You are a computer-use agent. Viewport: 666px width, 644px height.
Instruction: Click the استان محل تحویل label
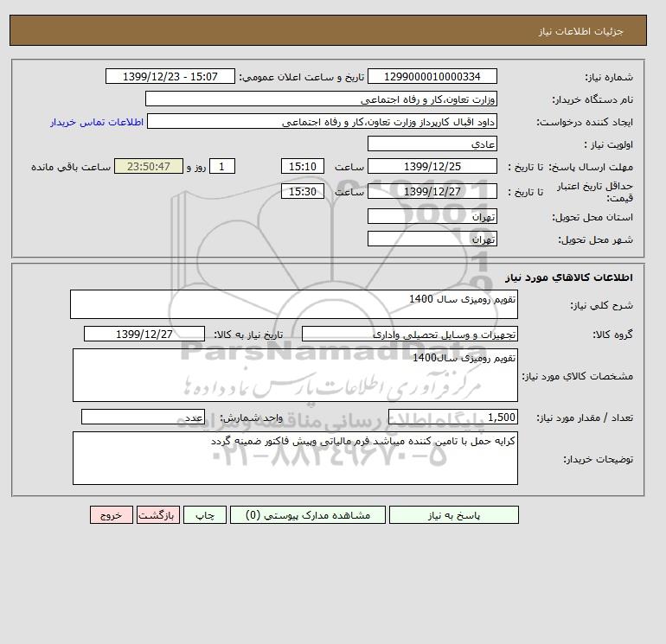[592, 217]
